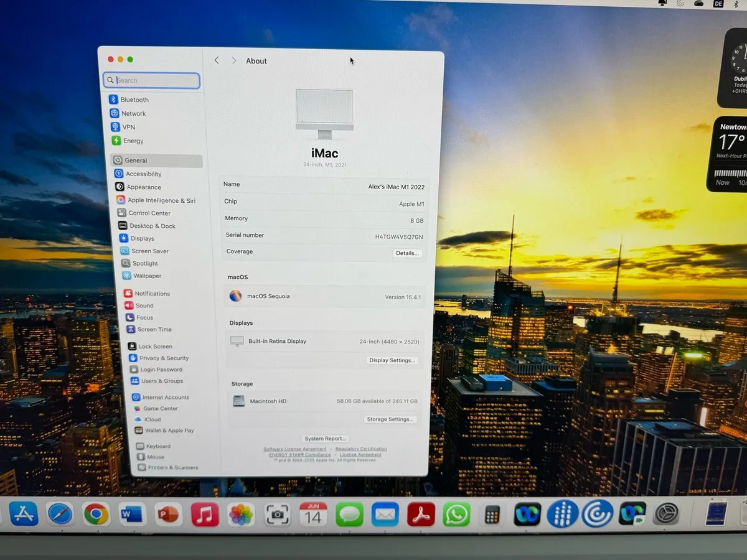This screenshot has width=747, height=560.
Task: Open Network settings in sidebar
Action: tap(128, 113)
